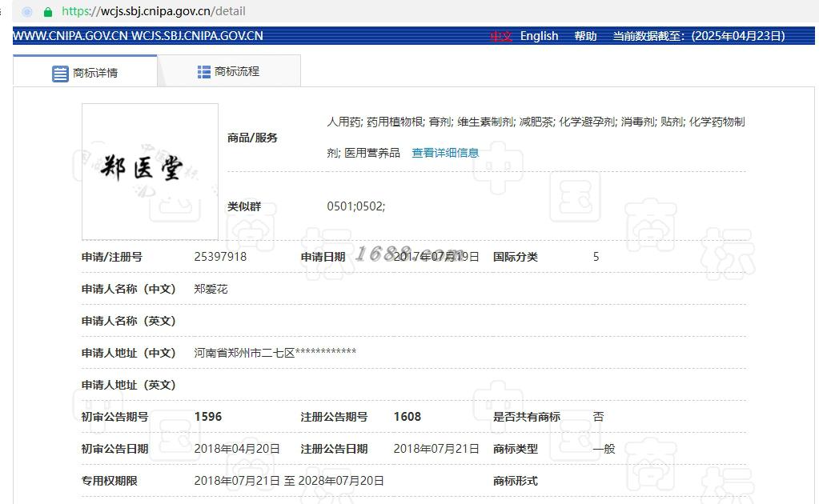Image resolution: width=819 pixels, height=504 pixels.
Task: Click the 注册公告期号 label
Action: pyautogui.click(x=334, y=417)
